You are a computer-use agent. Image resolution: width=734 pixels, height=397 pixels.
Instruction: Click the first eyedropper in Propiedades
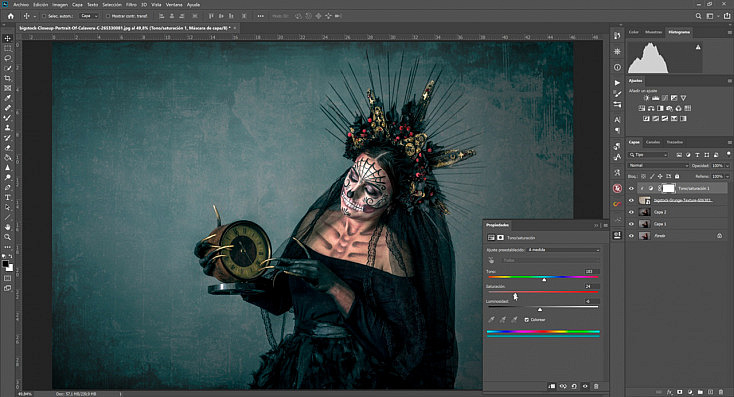coord(491,320)
